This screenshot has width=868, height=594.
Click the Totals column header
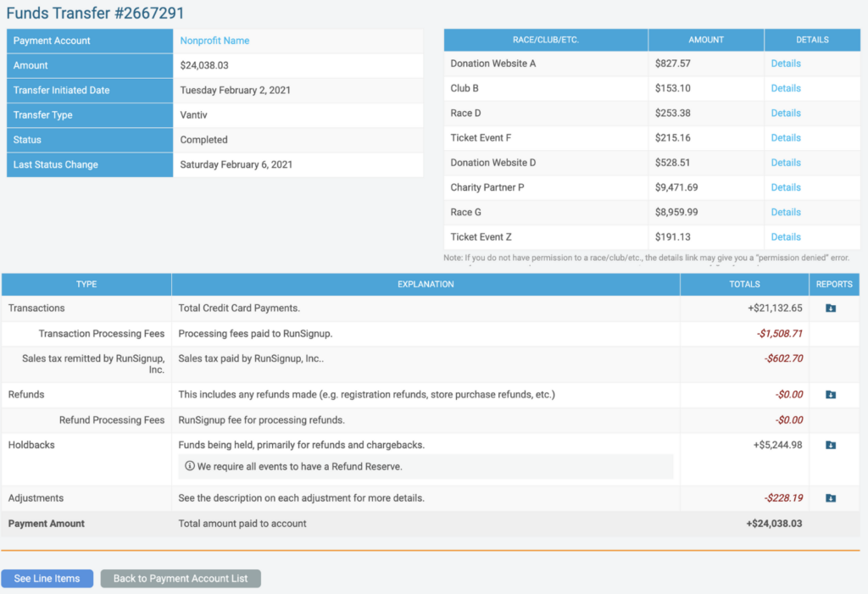click(744, 284)
